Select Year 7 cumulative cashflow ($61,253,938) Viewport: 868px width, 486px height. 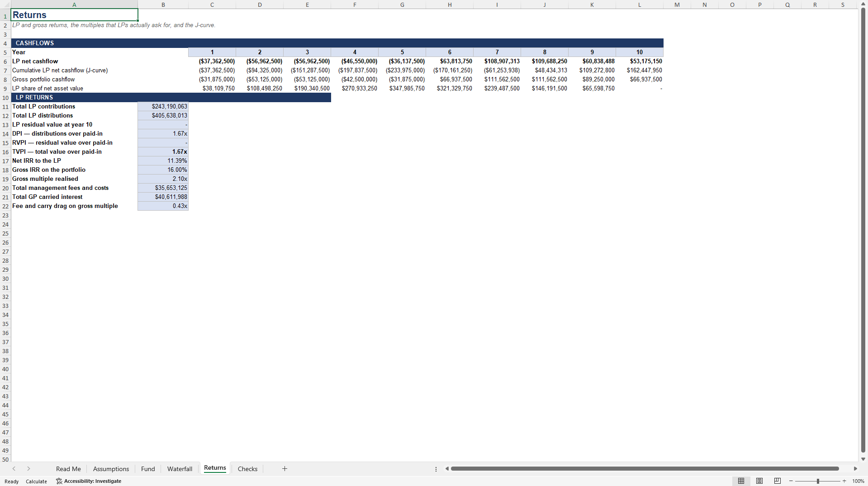[497, 70]
